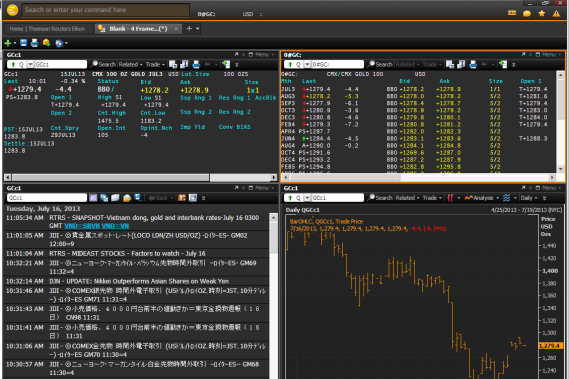The width and height of the screenshot is (569, 379).
Task: Expand news toolbar overflow chevron
Action: pos(203,198)
